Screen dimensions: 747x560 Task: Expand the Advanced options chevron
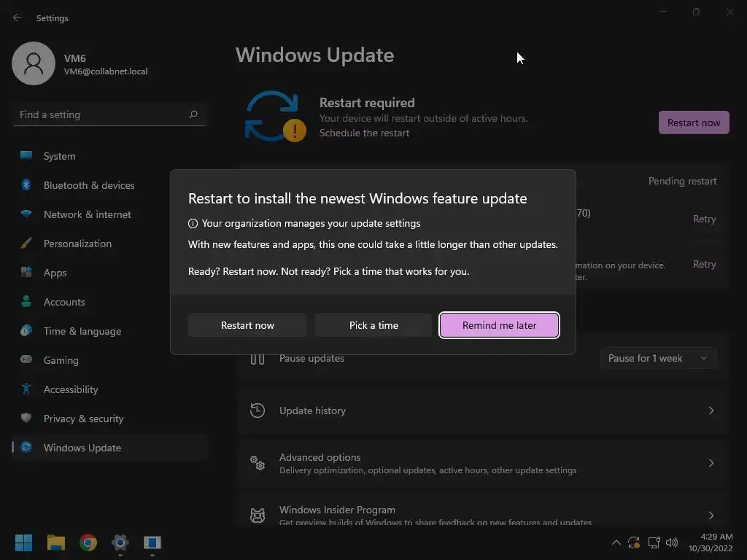coord(711,463)
